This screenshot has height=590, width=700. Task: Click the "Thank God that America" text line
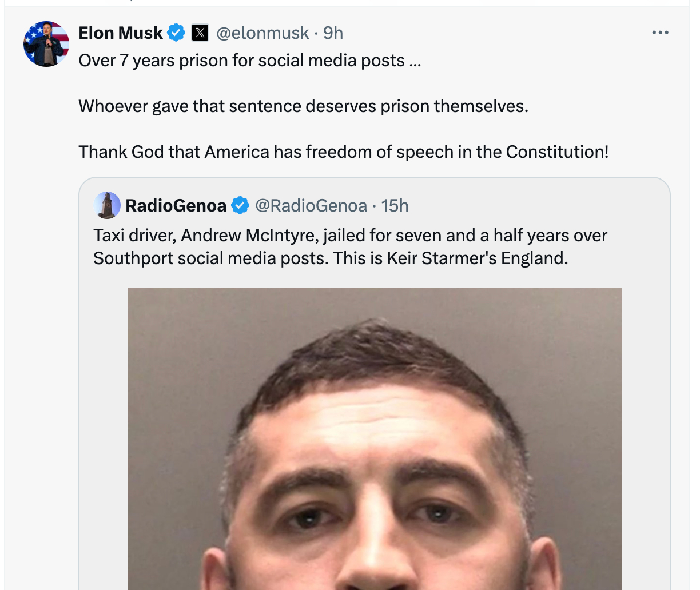(343, 152)
